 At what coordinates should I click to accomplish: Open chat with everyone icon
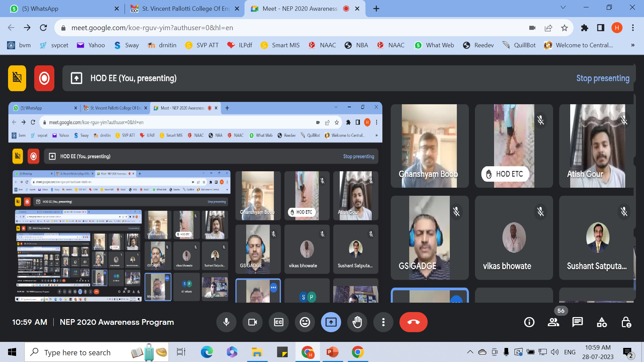[578, 322]
